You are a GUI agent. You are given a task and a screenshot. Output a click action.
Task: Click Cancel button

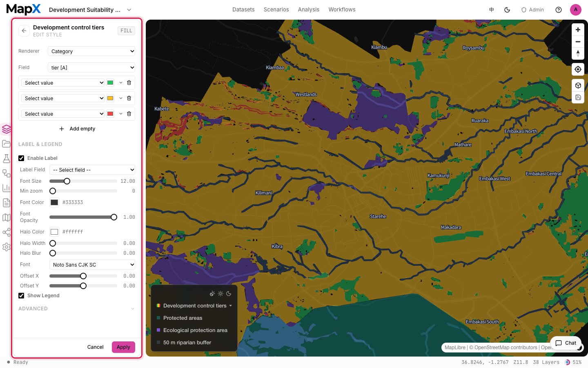[x=95, y=347]
